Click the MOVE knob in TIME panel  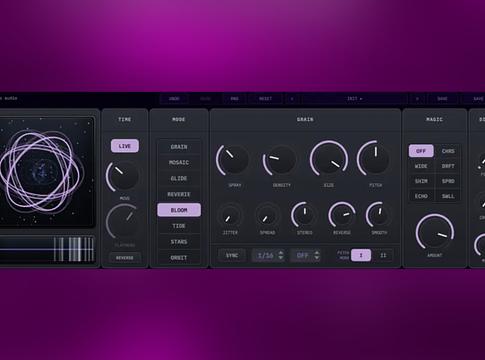point(123,176)
